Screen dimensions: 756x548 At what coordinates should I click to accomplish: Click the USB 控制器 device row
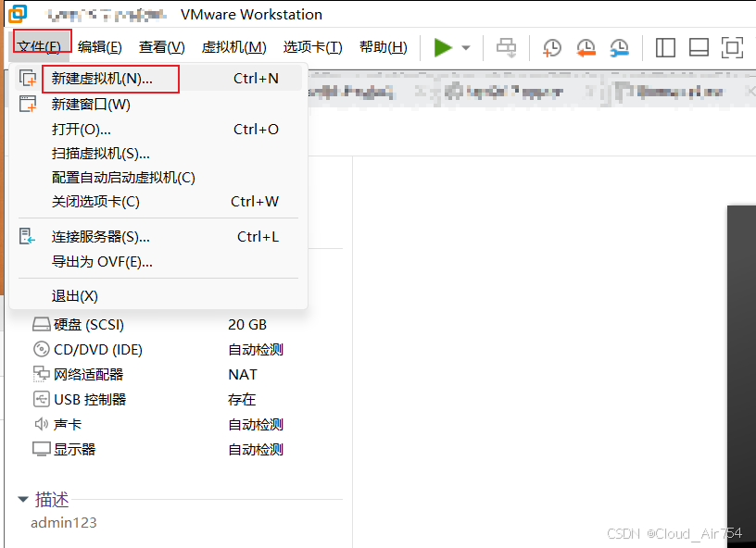(159, 399)
